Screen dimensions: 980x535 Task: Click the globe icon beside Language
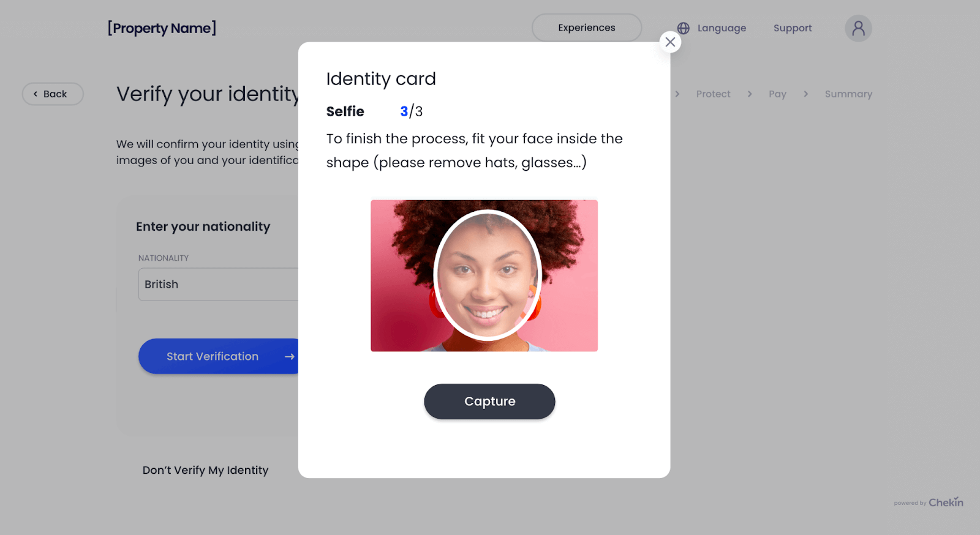[684, 28]
